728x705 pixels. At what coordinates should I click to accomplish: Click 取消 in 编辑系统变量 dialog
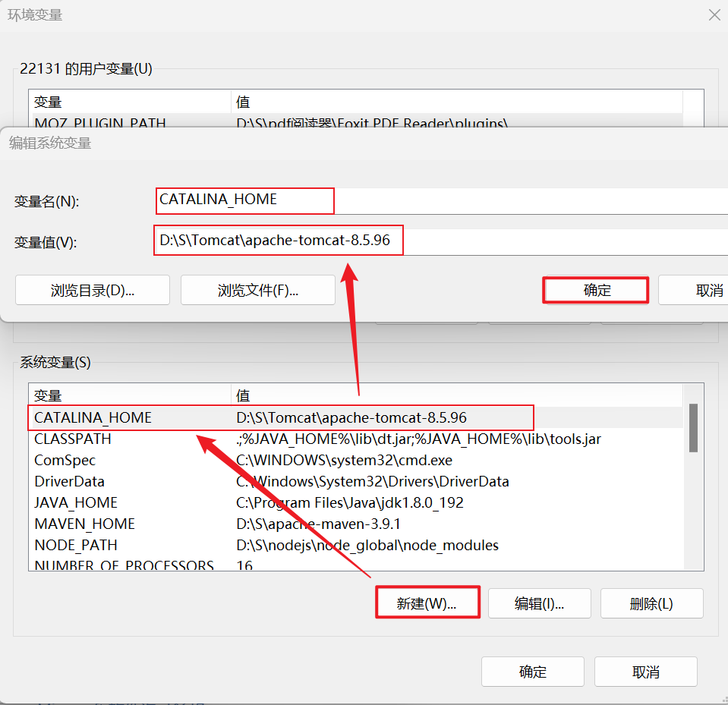pos(694,290)
